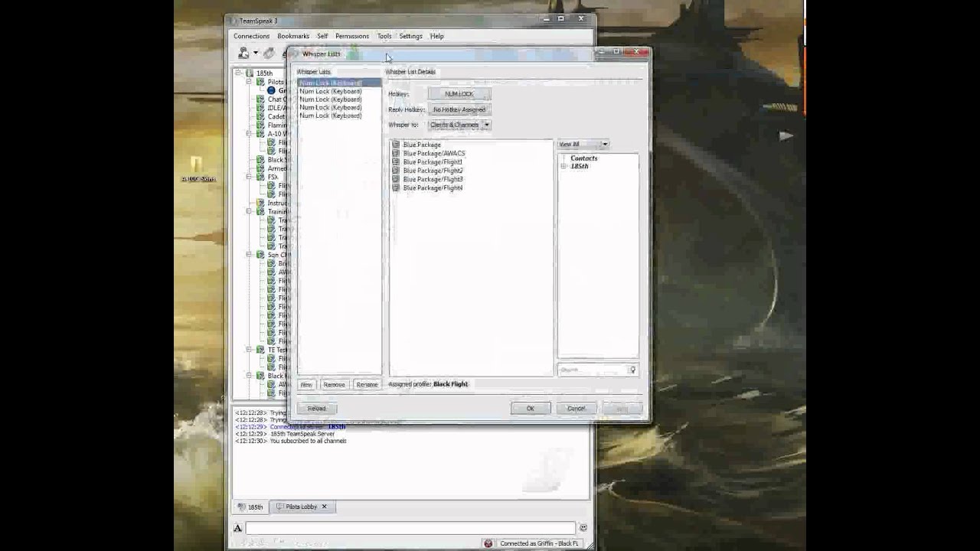Click Cancel in Whisper Lists dialog
The width and height of the screenshot is (980, 551).
[x=576, y=409]
